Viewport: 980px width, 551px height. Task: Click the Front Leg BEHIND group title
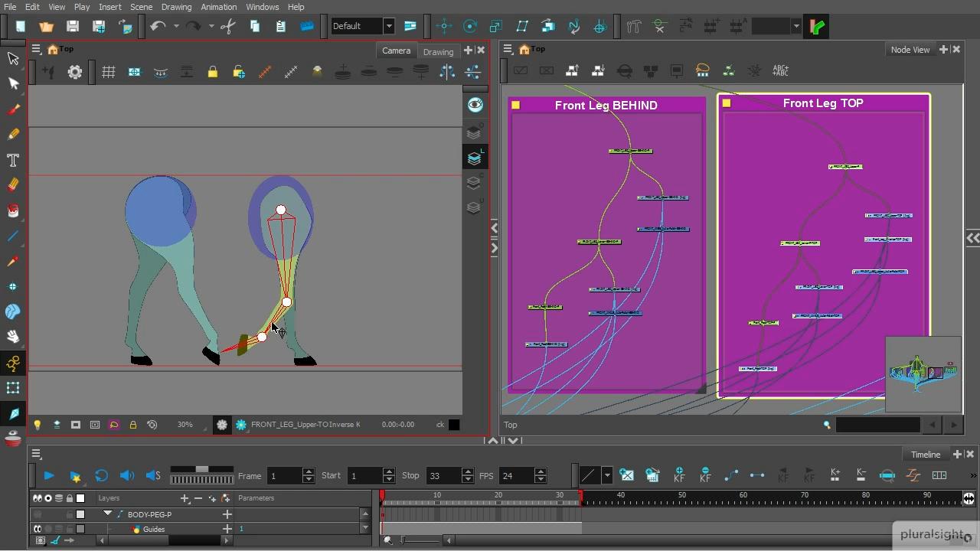pos(606,106)
